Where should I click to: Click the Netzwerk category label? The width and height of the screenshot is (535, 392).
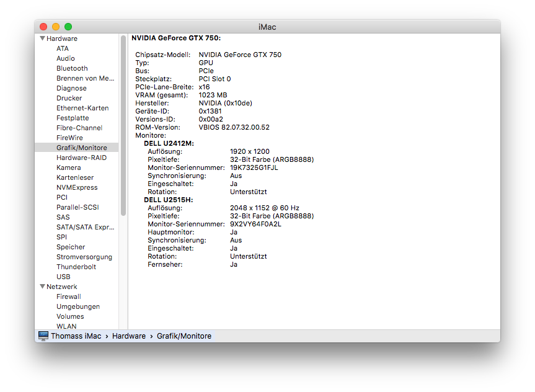62,287
